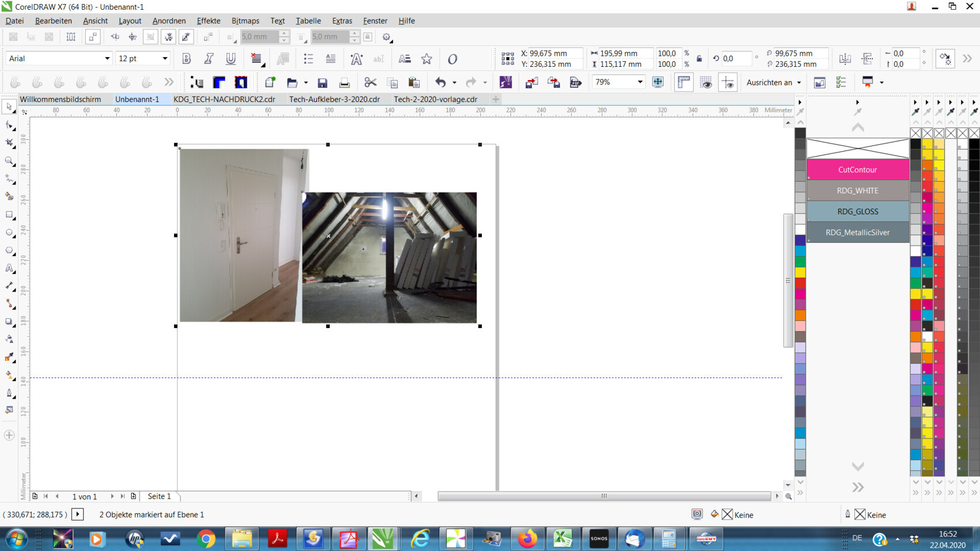980x551 pixels.
Task: Toggle the lock ratio padlock
Action: pyautogui.click(x=699, y=59)
